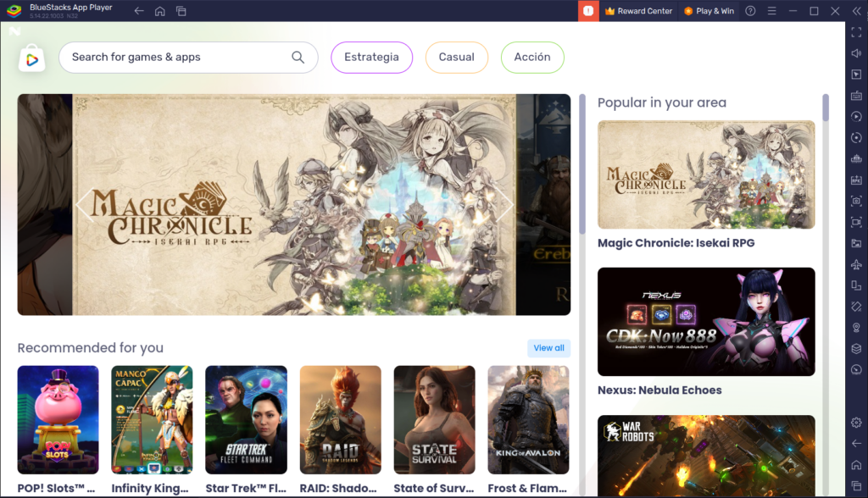Start screen recording with video icon
This screenshot has width=868, height=498.
[856, 222]
